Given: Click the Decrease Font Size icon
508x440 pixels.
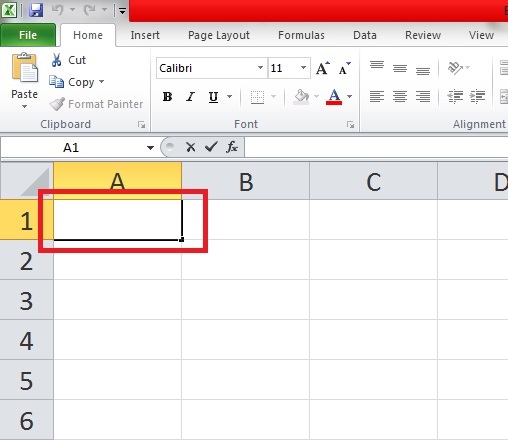Looking at the screenshot, I should [344, 68].
